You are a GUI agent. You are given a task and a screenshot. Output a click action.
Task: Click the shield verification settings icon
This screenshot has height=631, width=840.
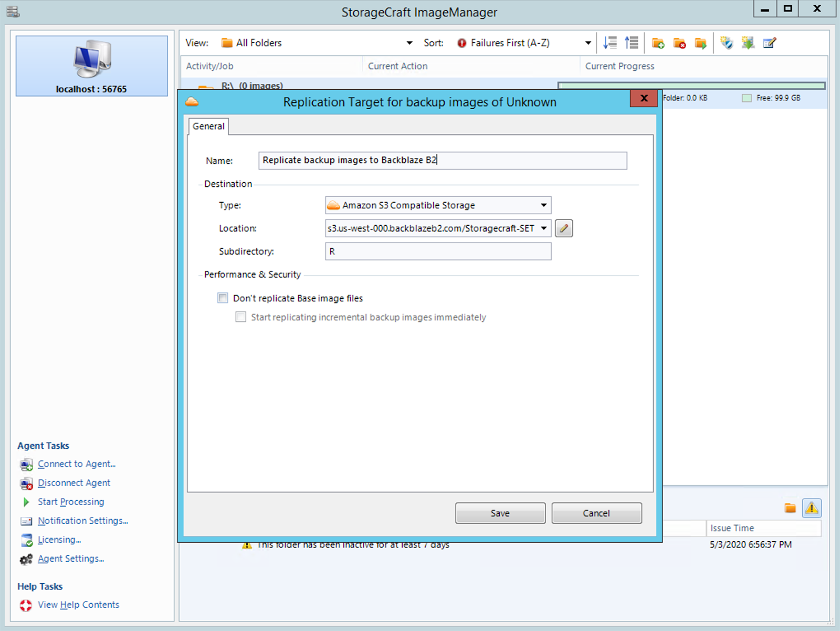(x=727, y=43)
